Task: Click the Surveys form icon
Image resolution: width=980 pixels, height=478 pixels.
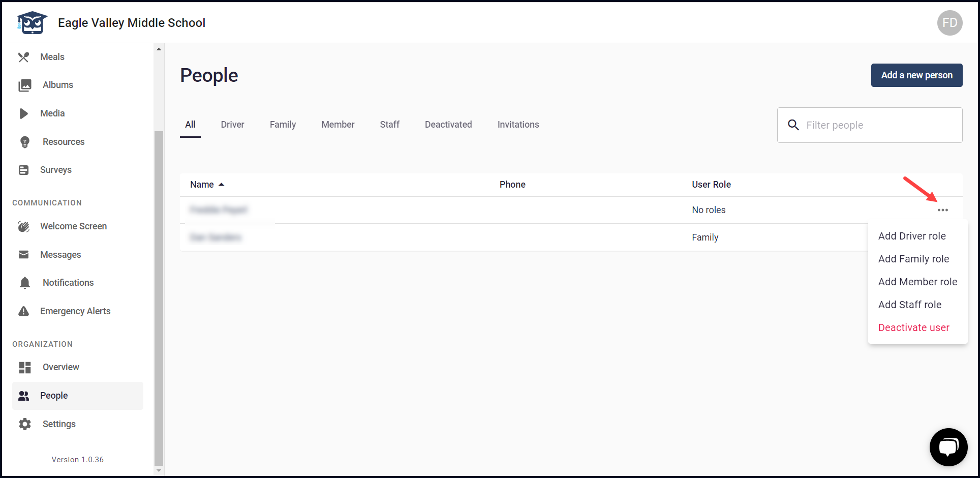Action: tap(23, 170)
